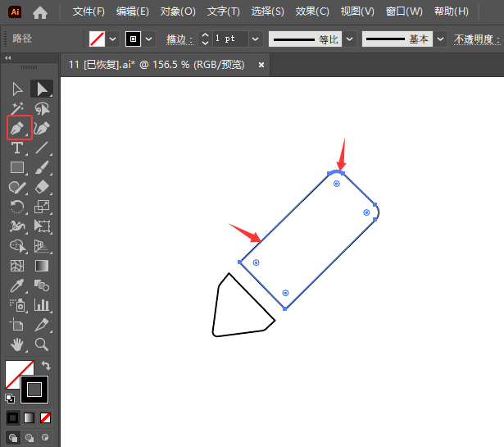
Task: Open the 窗口(W) menu
Action: click(x=404, y=12)
